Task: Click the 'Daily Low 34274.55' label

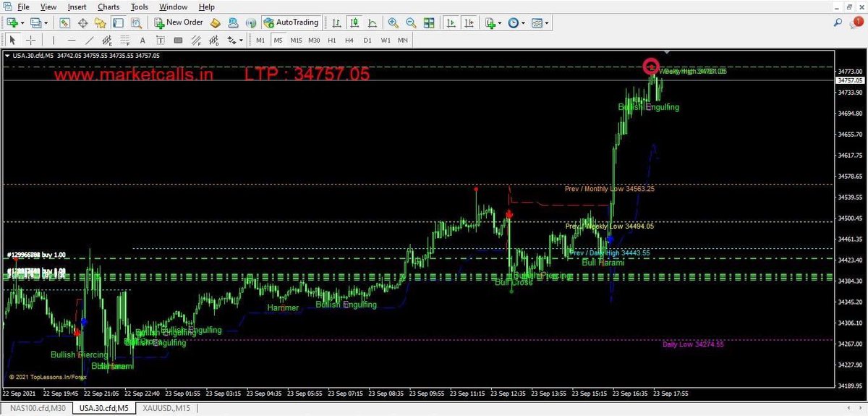Action: 693,344
